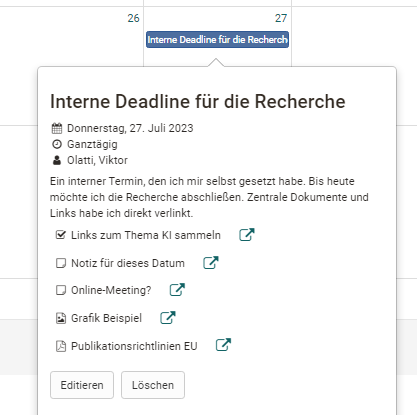Screen dimensions: 417x415
Task: Open external link for Publikationsrichtlinien EU
Action: 223,345
